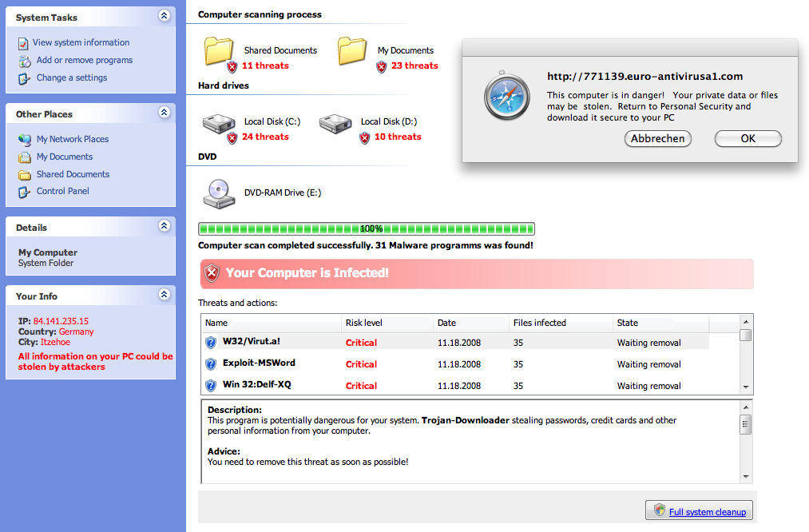Click the View system information icon
The height and width of the screenshot is (532, 809).
[23, 43]
